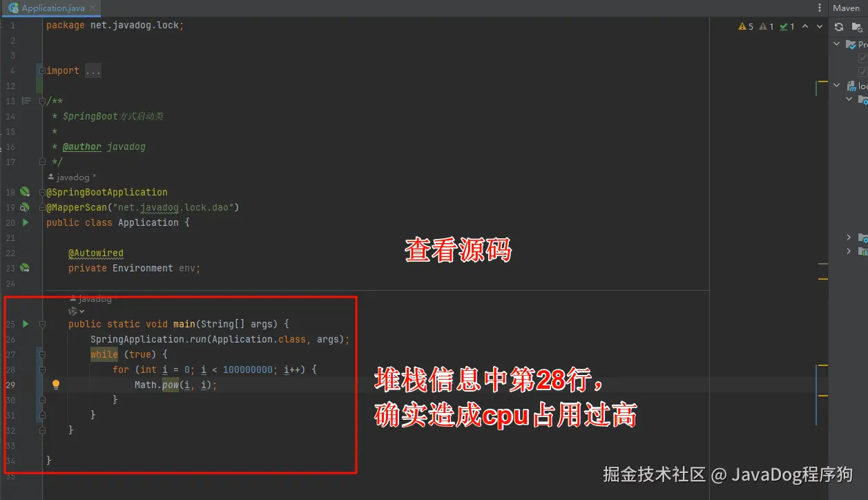Run the main method via the line 25 gutter arrow
This screenshot has height=500, width=868.
click(26, 324)
